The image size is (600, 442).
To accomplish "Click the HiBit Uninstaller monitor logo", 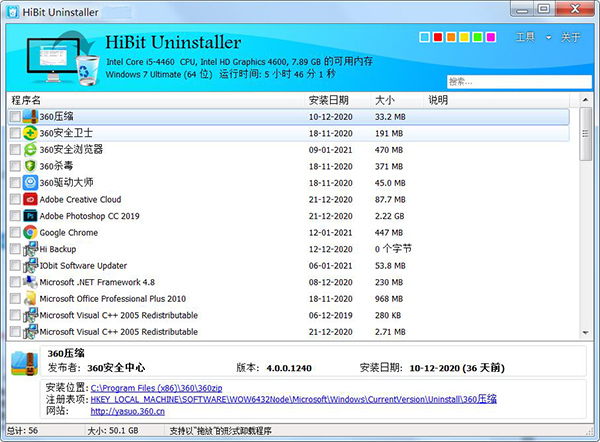I will click(61, 57).
